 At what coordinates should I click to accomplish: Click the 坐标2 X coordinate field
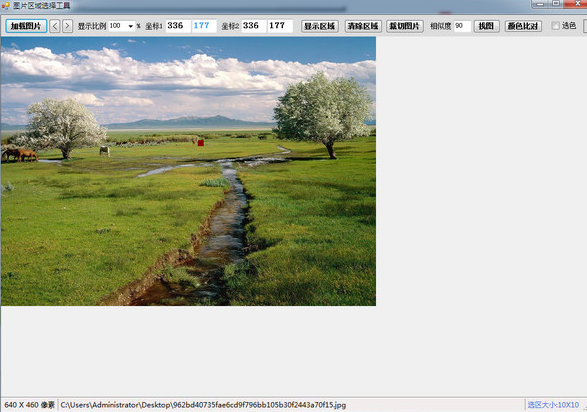(254, 26)
